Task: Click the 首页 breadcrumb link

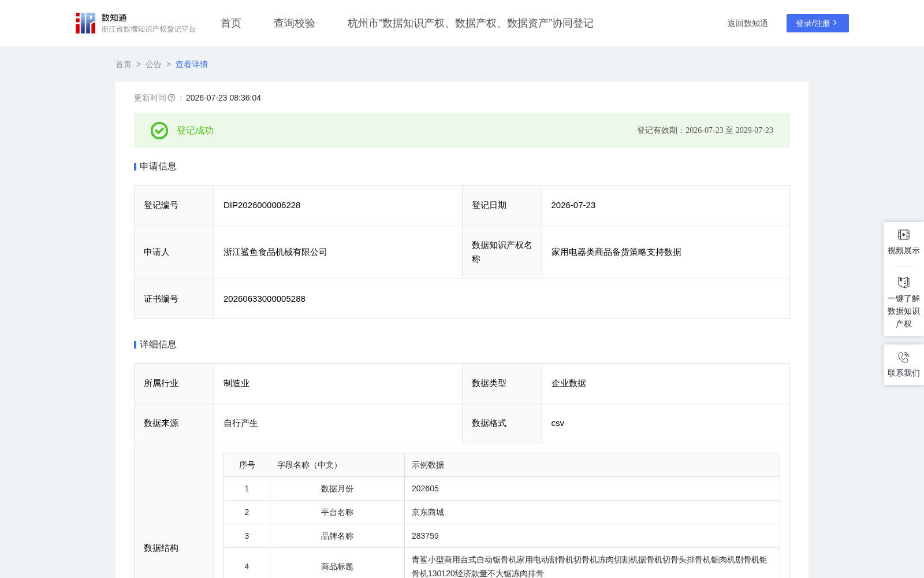Action: (124, 64)
